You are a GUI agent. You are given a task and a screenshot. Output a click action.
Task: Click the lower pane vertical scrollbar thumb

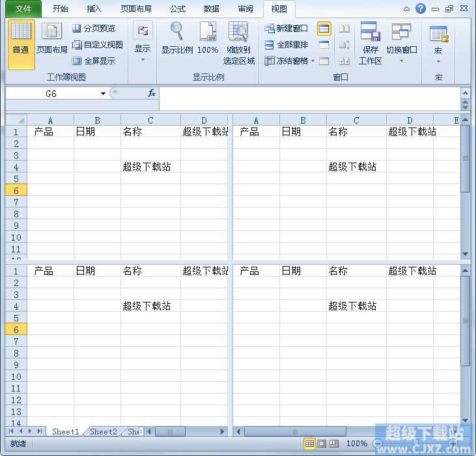pos(465,321)
